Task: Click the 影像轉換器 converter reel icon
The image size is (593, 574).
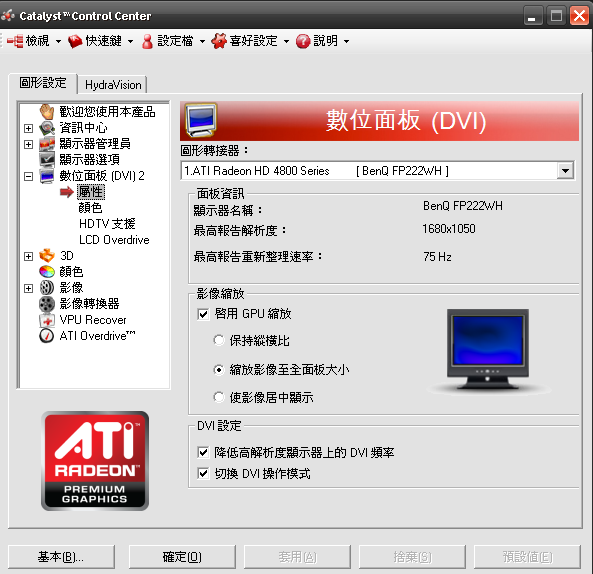Action: click(47, 304)
